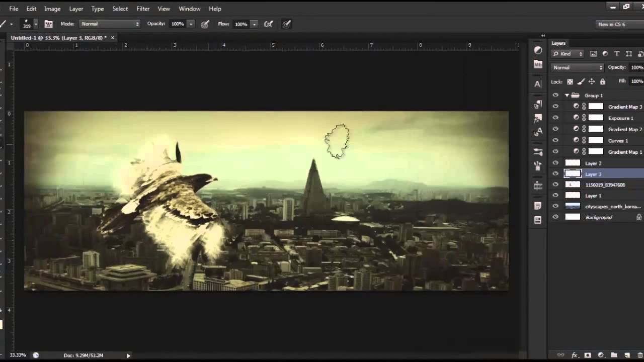Open the Brush Presets panel icon
Viewport: 644px width, 362px height.
coord(538,152)
